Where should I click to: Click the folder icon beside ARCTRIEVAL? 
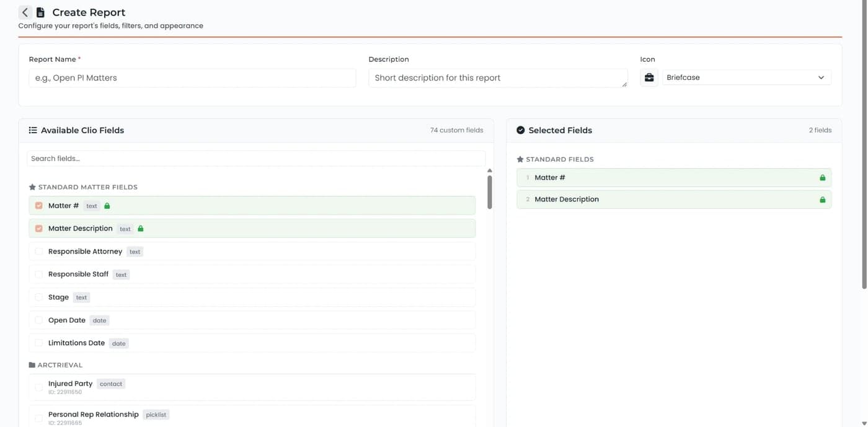click(x=32, y=365)
